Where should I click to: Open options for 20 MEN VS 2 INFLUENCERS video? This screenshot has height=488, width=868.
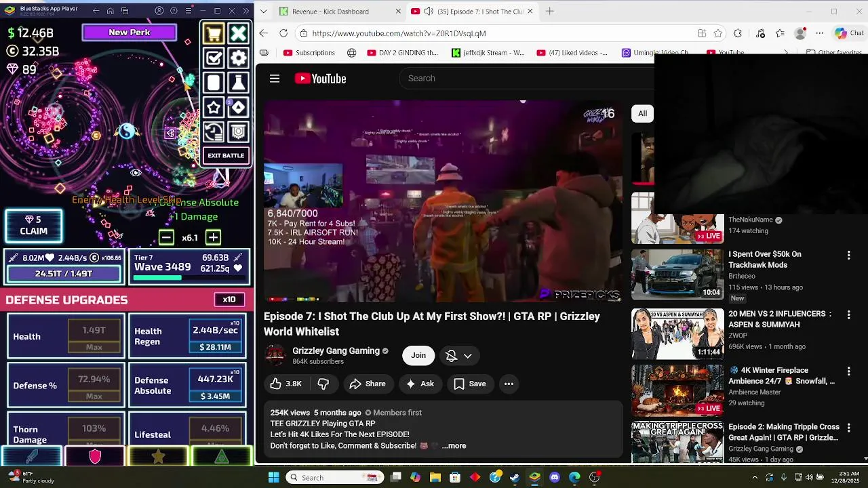coord(848,315)
